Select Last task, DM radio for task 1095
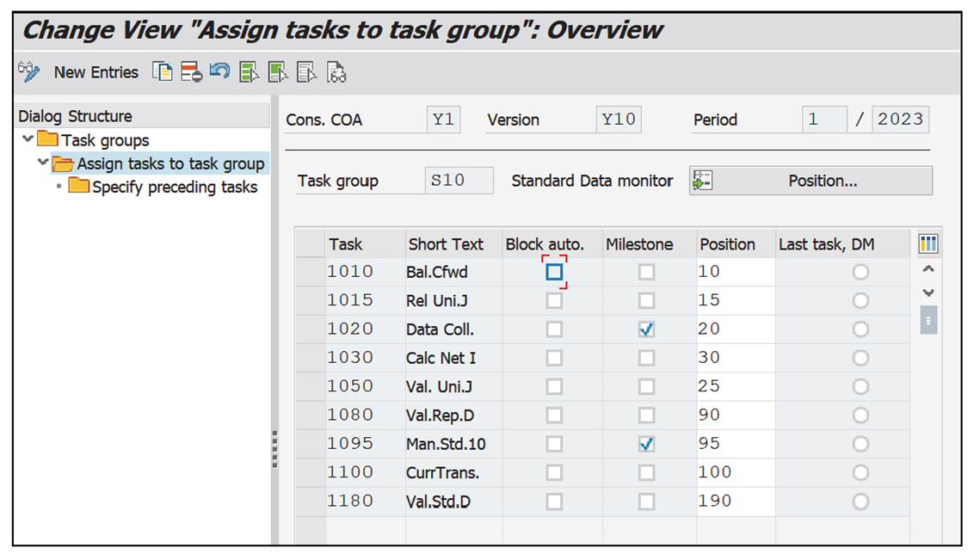This screenshot has height=560, width=974. click(x=860, y=443)
